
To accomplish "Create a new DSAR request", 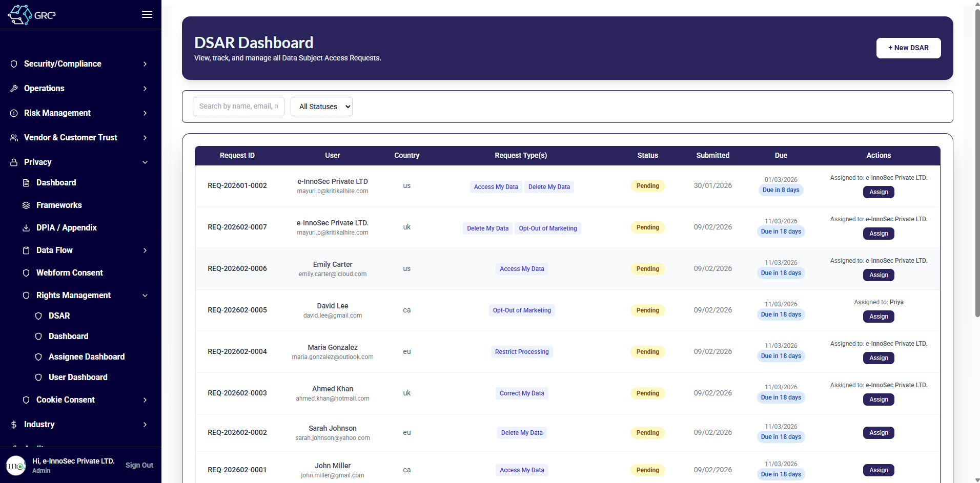I will click(908, 48).
